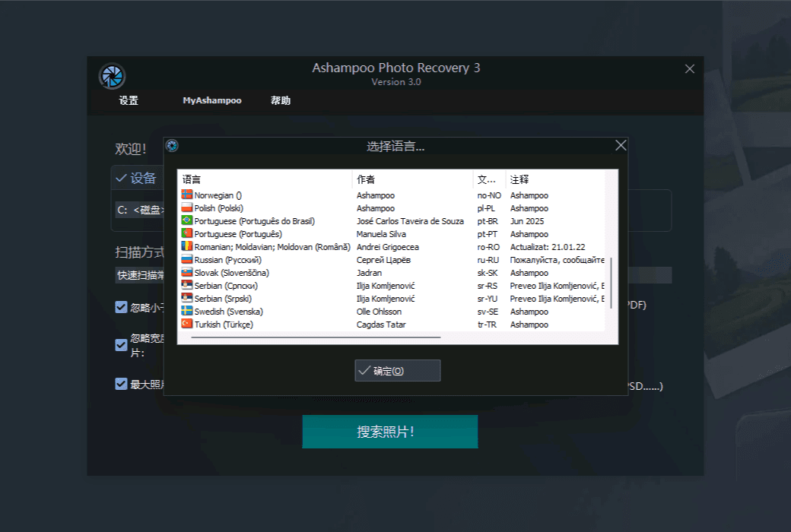Click the 搜索照片! button
This screenshot has width=791, height=532.
[390, 432]
